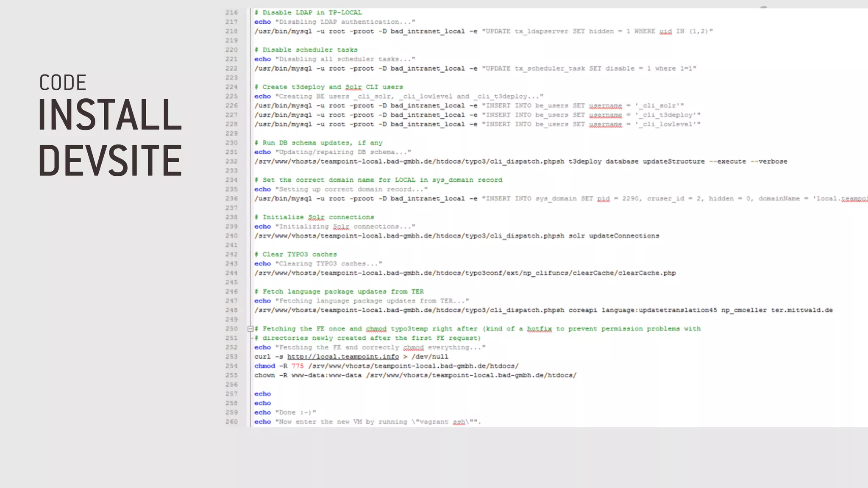Click the 'Disabling LDAP authentication...' echo line
The width and height of the screenshot is (868, 488).
tap(335, 22)
